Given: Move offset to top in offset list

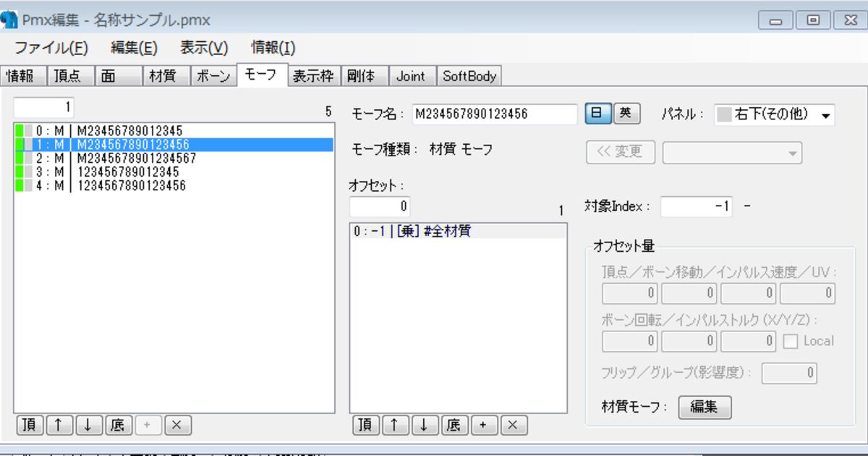Looking at the screenshot, I should tap(365, 426).
